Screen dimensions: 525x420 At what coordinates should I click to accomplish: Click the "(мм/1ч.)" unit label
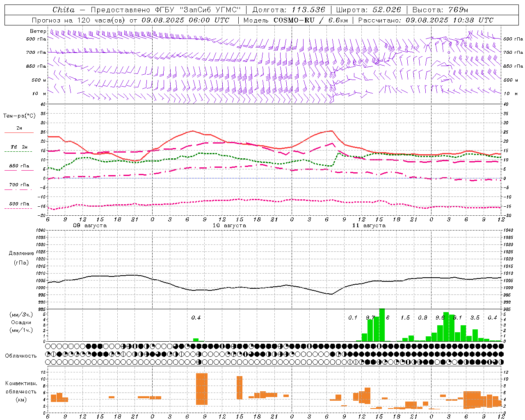point(21,330)
